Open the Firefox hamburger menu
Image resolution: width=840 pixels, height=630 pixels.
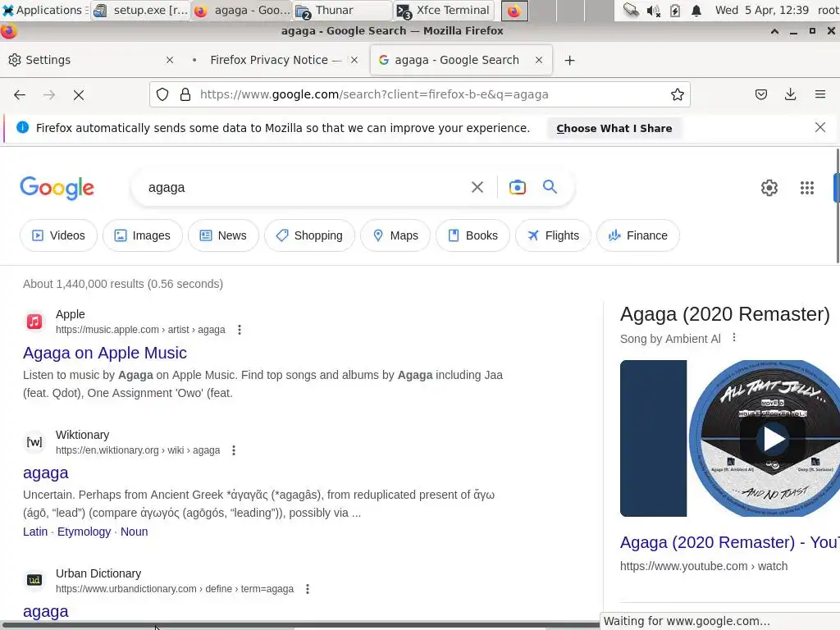tap(819, 95)
